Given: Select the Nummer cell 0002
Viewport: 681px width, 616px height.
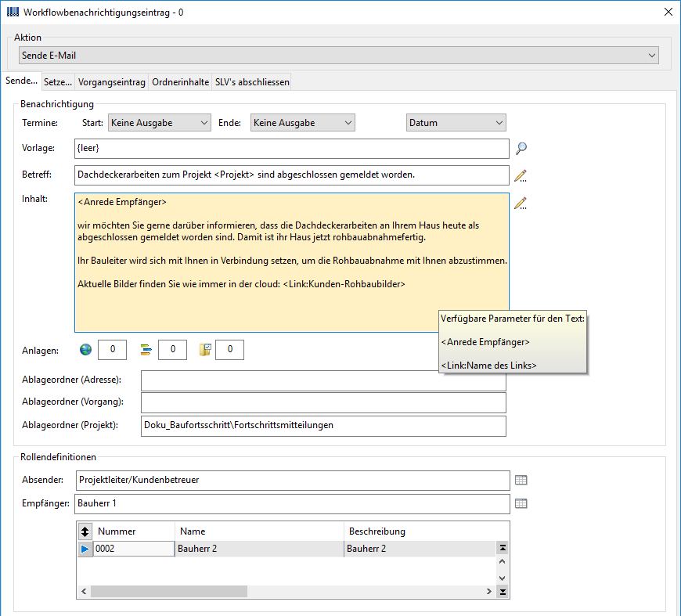Looking at the screenshot, I should pyautogui.click(x=134, y=549).
